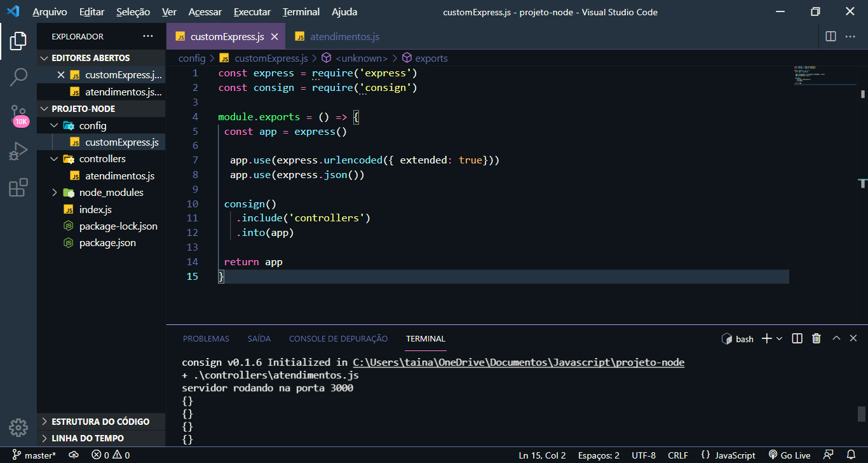Image resolution: width=868 pixels, height=463 pixels.
Task: Open the Manage gear in activity bar
Action: click(x=18, y=427)
